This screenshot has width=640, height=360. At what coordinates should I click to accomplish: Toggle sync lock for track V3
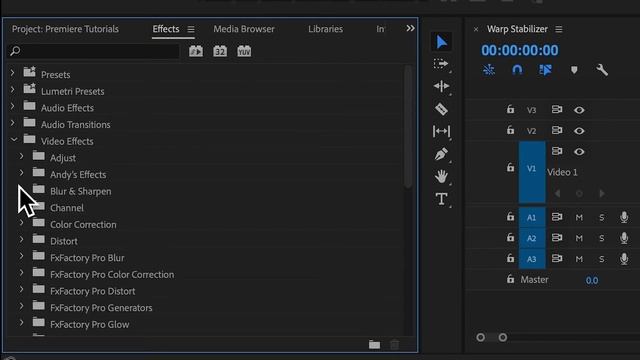click(x=557, y=109)
